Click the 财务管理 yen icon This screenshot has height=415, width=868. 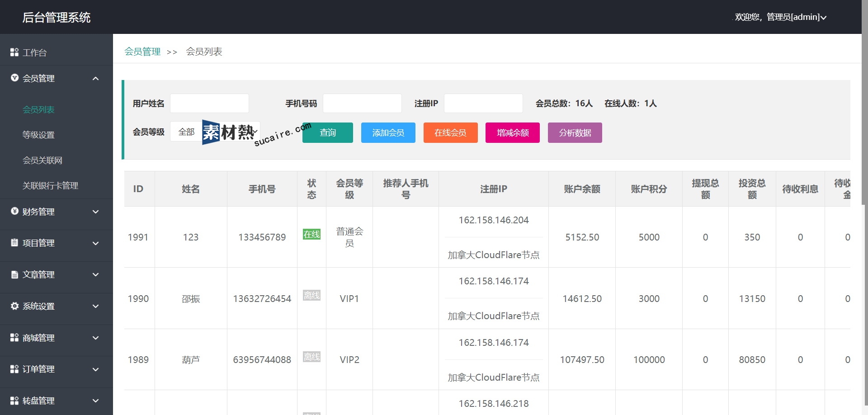pos(14,211)
